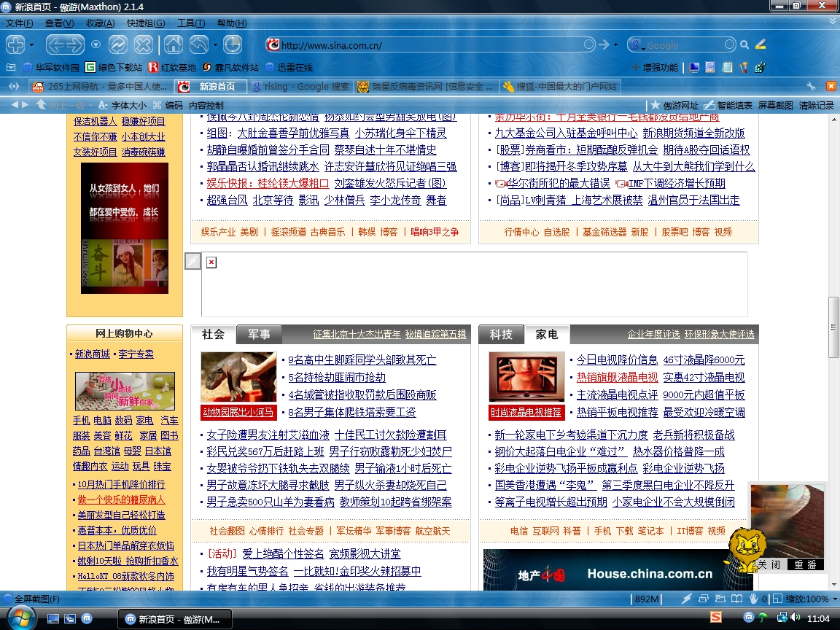The height and width of the screenshot is (630, 840).
Task: Go back with the left arrow button
Action: coord(55,44)
